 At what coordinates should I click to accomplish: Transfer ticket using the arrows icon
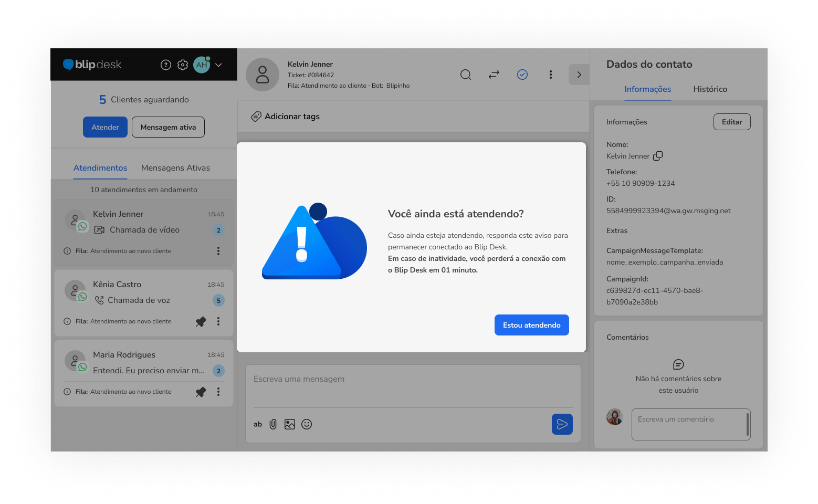point(494,75)
